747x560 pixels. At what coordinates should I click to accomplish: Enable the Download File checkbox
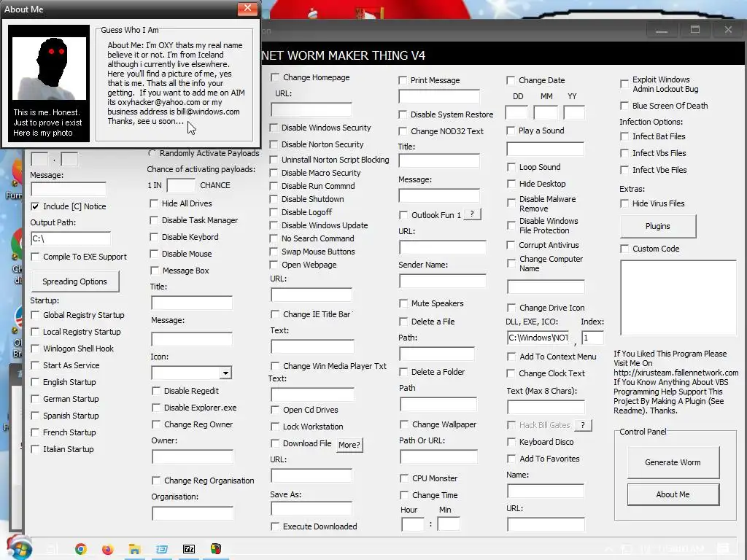point(275,443)
